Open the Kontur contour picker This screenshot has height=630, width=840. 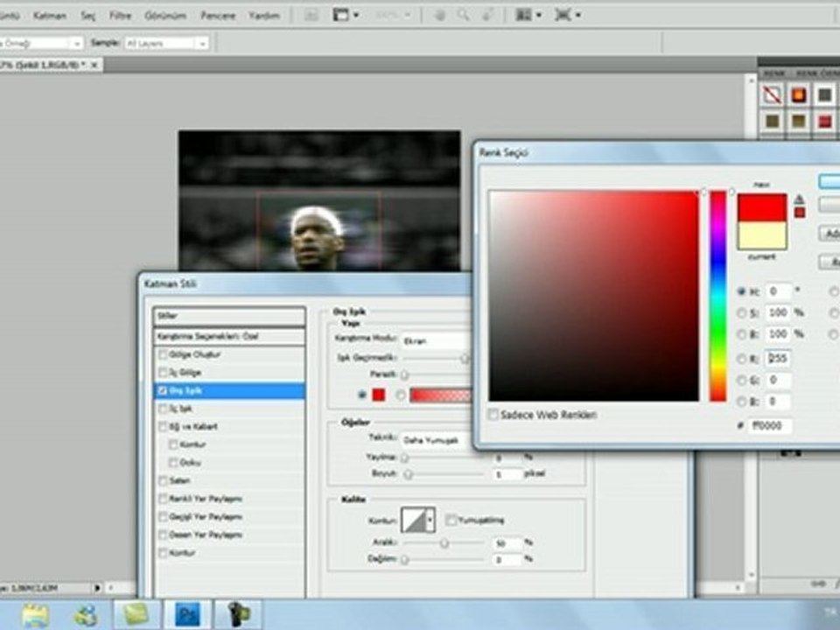click(418, 520)
